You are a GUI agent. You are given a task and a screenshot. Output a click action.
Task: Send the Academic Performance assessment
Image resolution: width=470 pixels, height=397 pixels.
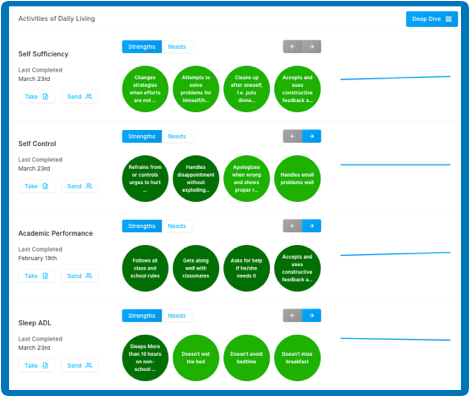[x=80, y=276]
